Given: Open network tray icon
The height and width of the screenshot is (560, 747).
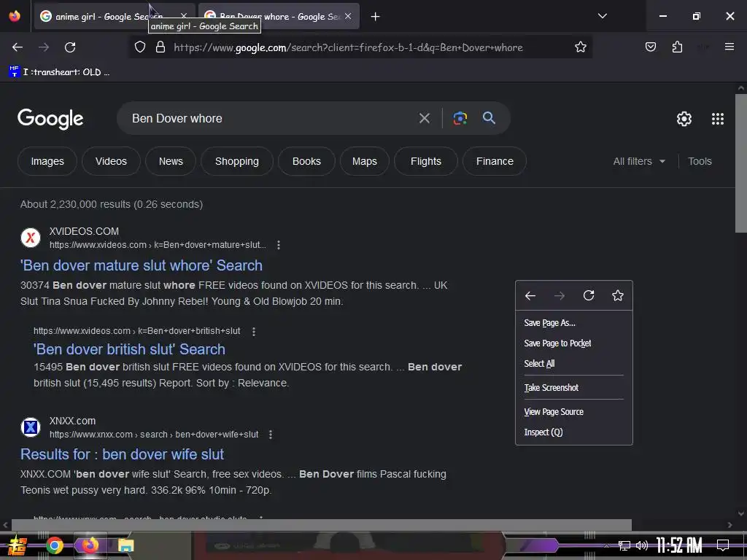Looking at the screenshot, I should click(624, 545).
